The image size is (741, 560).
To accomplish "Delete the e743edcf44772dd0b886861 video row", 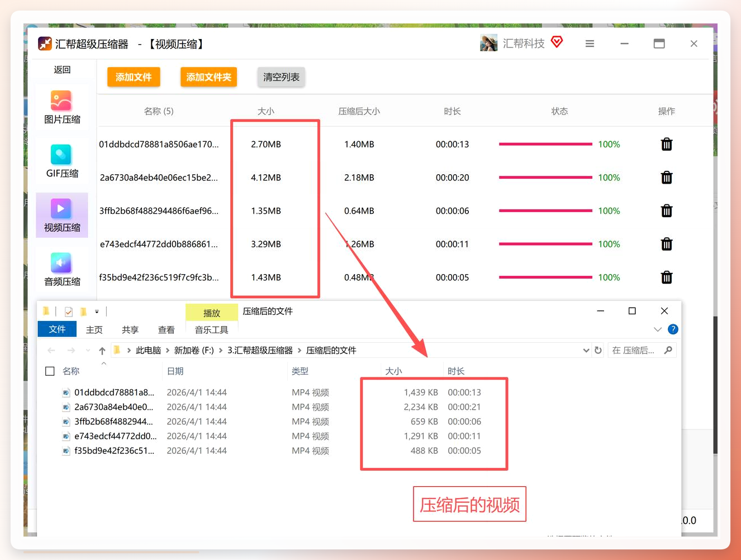I will point(666,244).
